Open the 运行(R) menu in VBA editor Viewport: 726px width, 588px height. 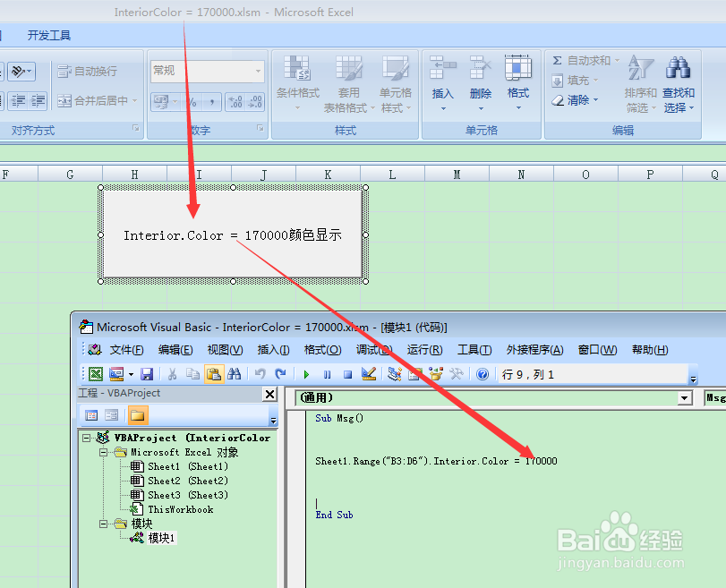click(424, 350)
